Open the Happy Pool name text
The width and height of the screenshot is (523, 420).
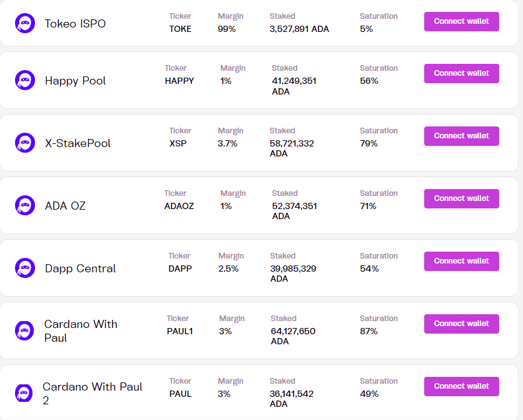(x=75, y=81)
